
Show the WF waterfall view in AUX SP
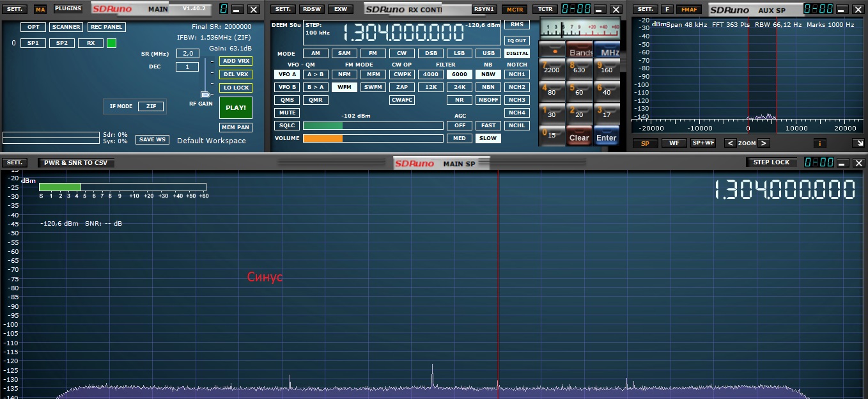[x=674, y=143]
